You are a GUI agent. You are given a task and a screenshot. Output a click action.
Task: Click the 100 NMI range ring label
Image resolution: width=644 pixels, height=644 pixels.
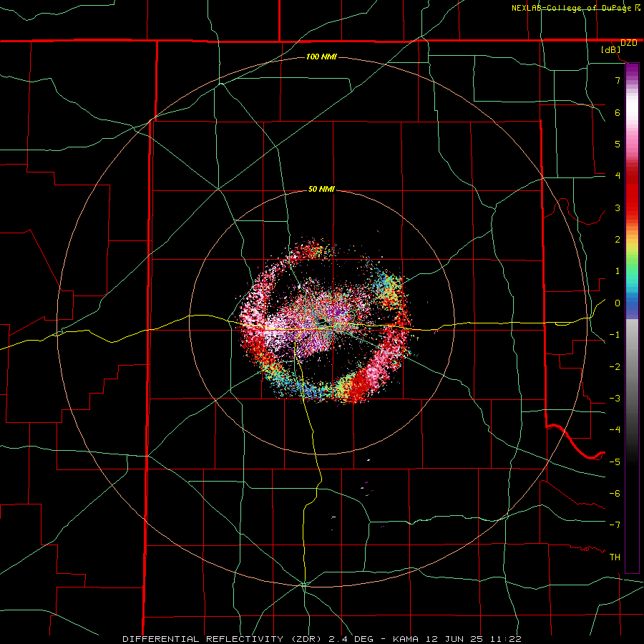pyautogui.click(x=321, y=57)
